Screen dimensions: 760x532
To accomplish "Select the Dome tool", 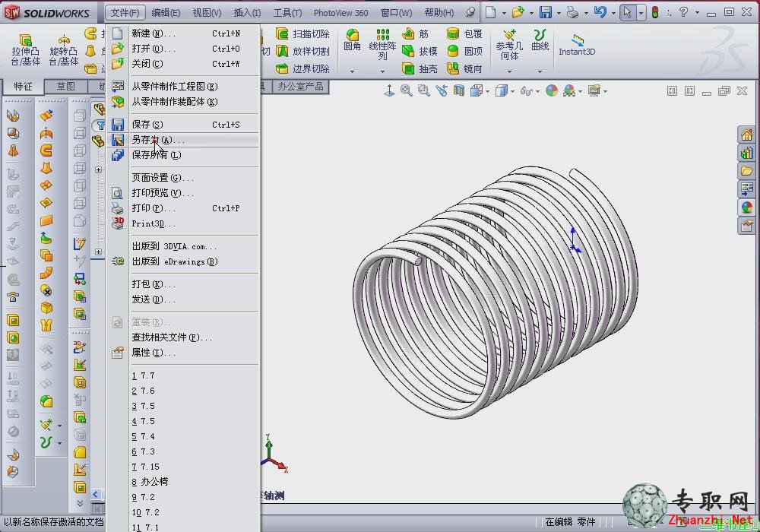I will [464, 51].
